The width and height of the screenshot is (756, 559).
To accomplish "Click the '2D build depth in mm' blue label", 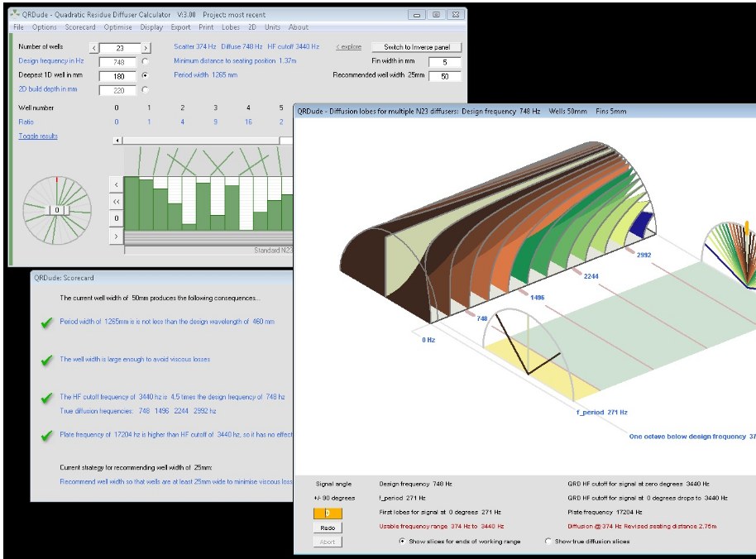I will [48, 89].
